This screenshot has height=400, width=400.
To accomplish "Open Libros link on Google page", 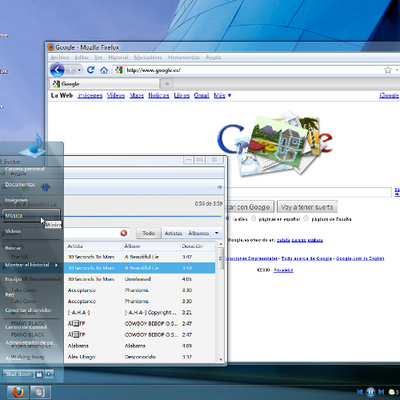I will pyautogui.click(x=182, y=96).
